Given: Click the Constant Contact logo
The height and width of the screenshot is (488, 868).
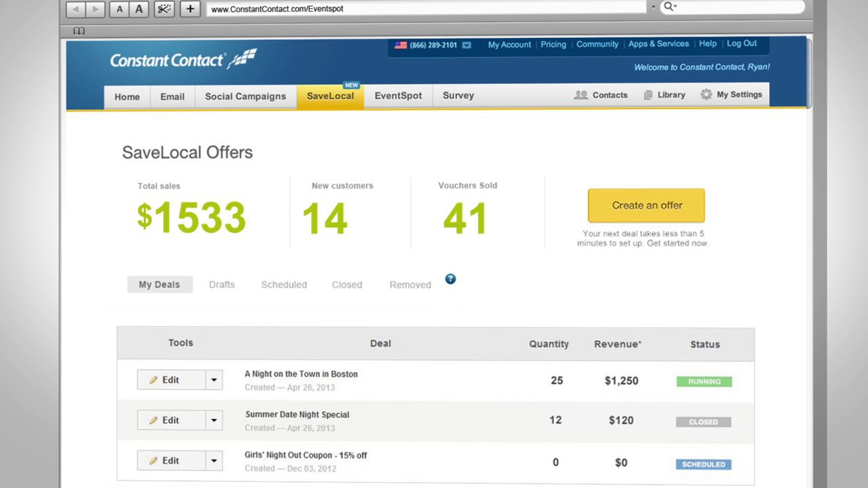Looking at the screenshot, I should point(183,60).
